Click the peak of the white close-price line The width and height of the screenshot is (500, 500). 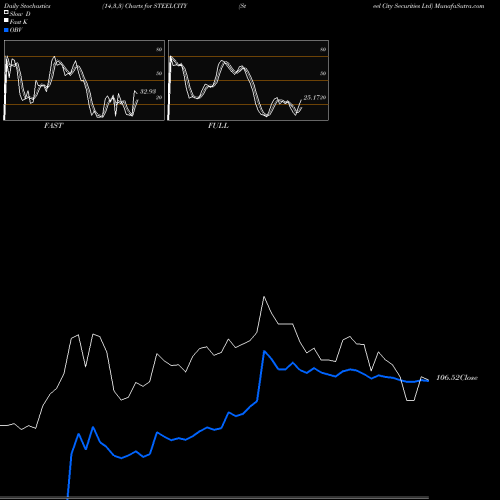264,296
